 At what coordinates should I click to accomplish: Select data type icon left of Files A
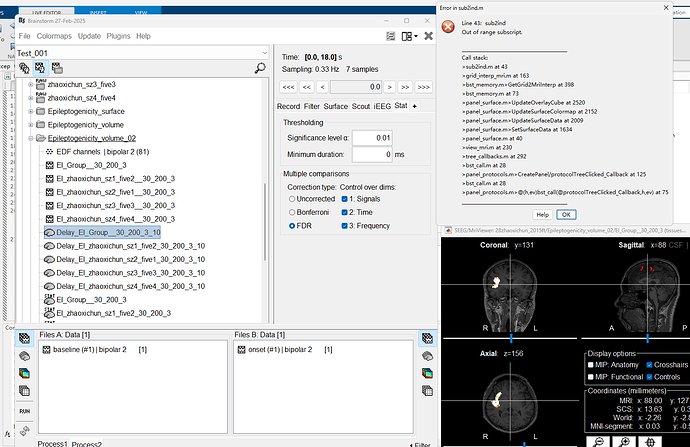click(24, 338)
